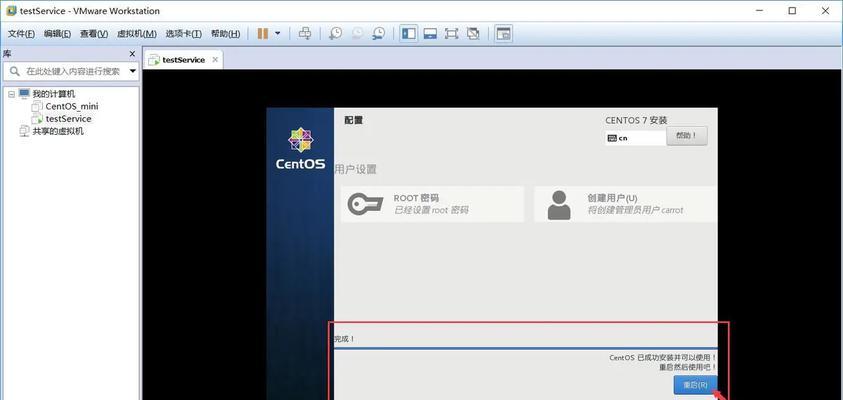Click the user silhouette icon
This screenshot has width=843, height=400.
559,205
